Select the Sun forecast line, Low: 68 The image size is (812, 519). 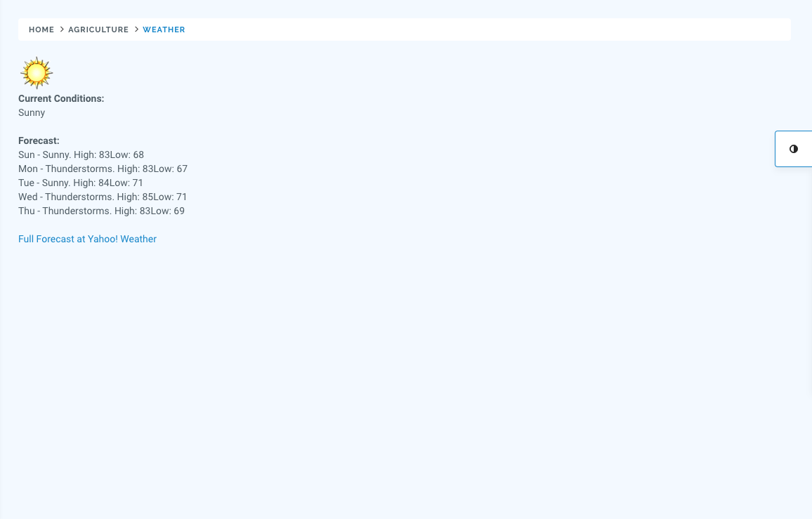(x=81, y=155)
